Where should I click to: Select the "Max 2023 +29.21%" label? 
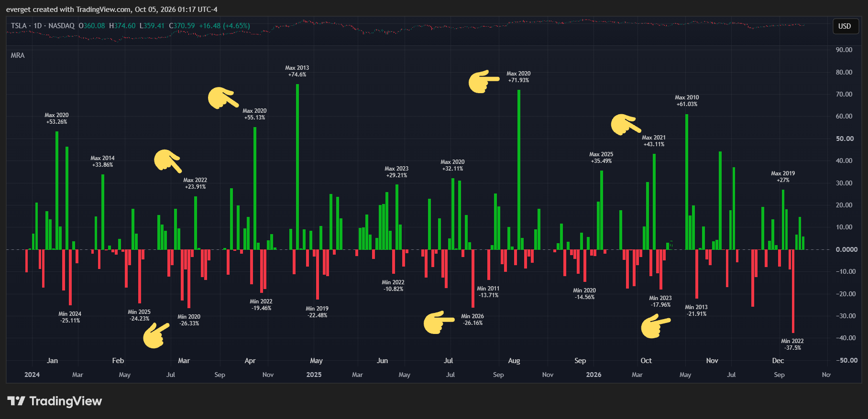coord(396,172)
